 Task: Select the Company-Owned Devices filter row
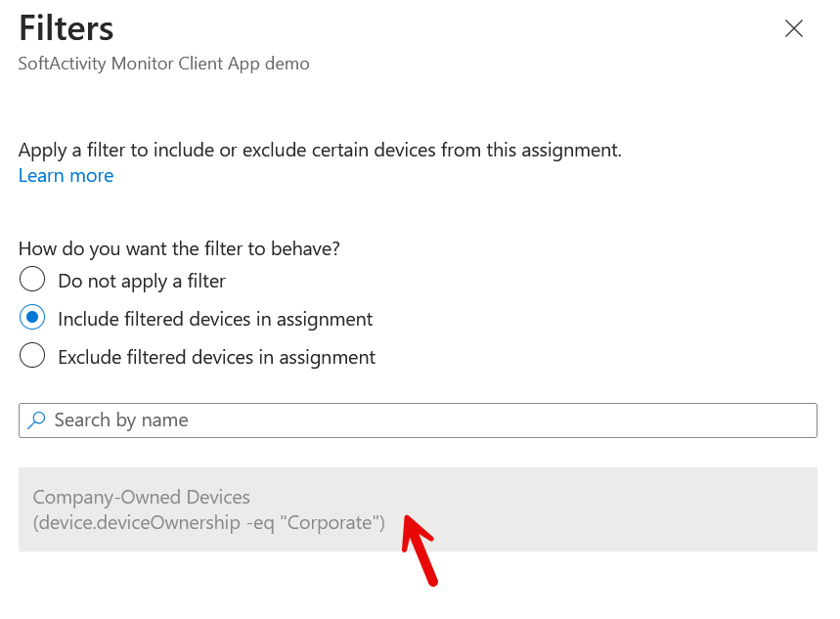pos(418,509)
